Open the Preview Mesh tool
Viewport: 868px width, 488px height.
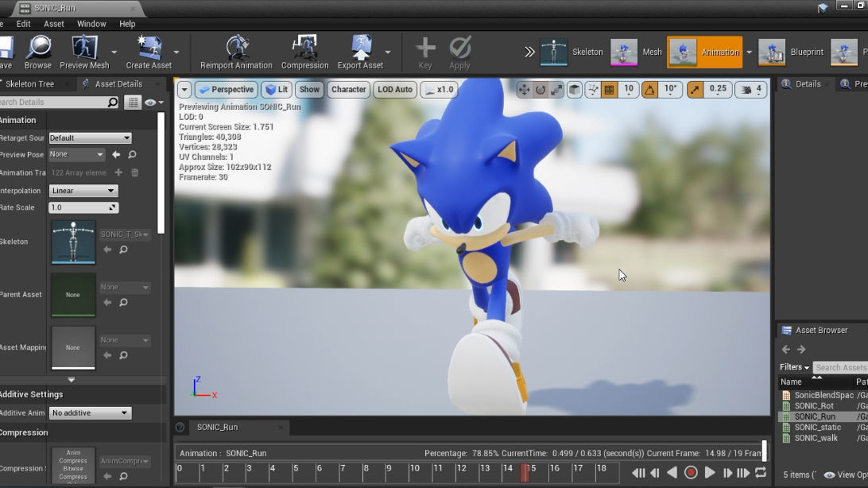coord(84,52)
